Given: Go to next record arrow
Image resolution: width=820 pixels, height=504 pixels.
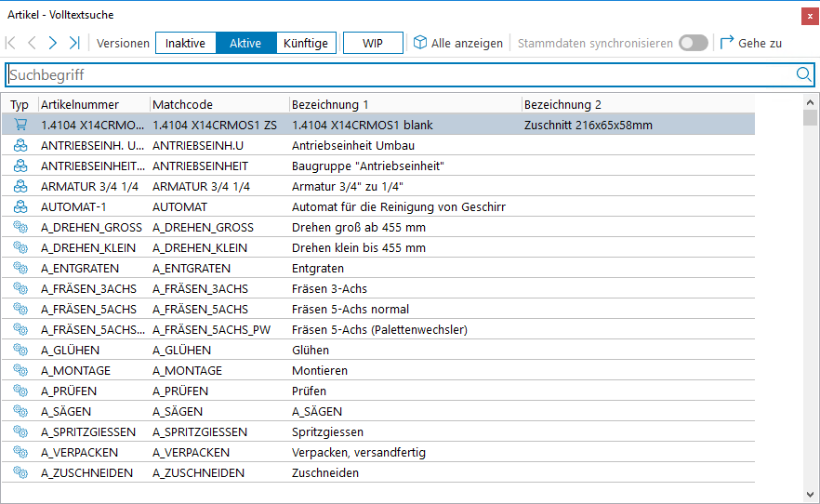Looking at the screenshot, I should tap(53, 43).
